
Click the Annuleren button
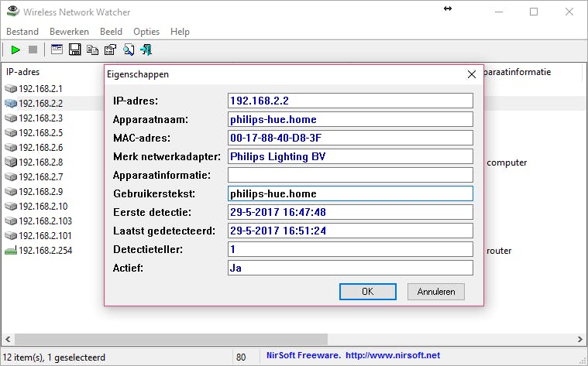coord(436,292)
